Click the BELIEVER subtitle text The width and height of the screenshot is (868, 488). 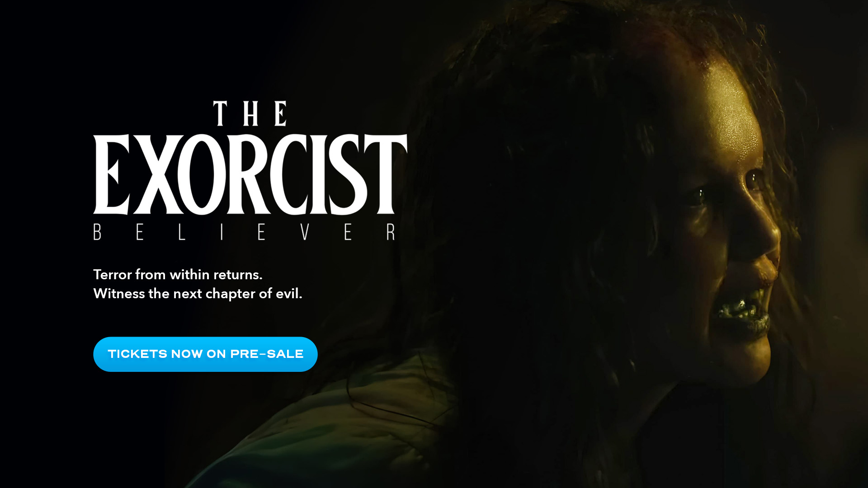[x=244, y=232]
